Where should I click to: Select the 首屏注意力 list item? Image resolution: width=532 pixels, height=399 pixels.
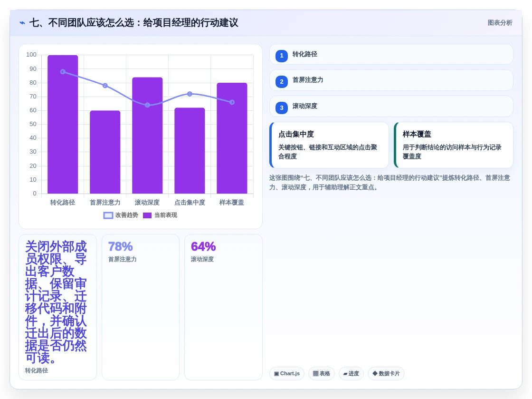(x=391, y=80)
